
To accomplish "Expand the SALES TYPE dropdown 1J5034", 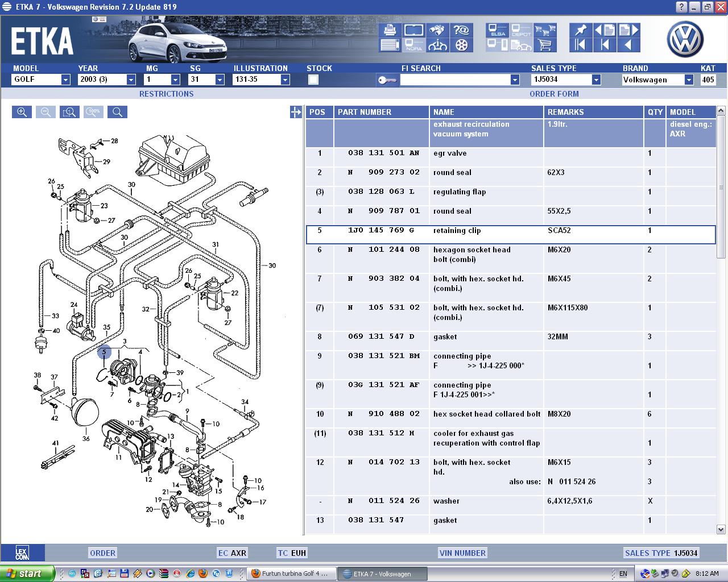I will (x=596, y=80).
